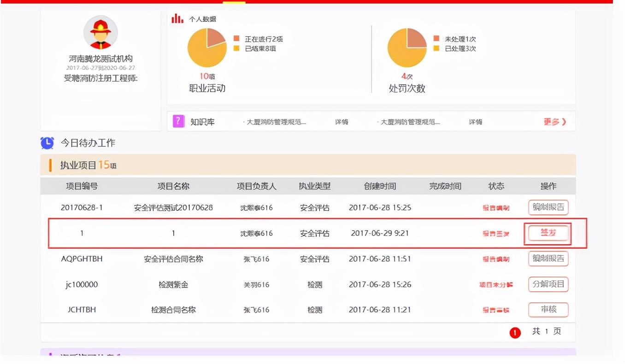
Task: Click the 正在进行2项 legend color swatch
Action: (x=236, y=39)
